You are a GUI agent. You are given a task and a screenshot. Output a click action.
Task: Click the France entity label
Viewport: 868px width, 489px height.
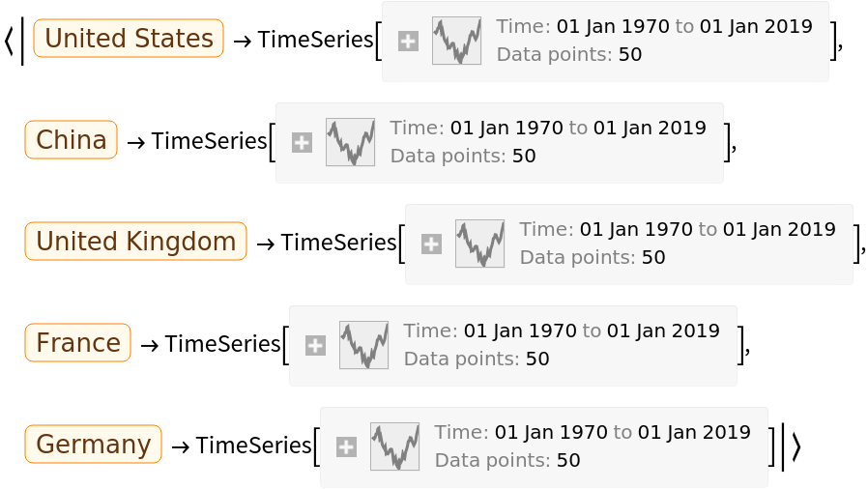click(x=78, y=343)
